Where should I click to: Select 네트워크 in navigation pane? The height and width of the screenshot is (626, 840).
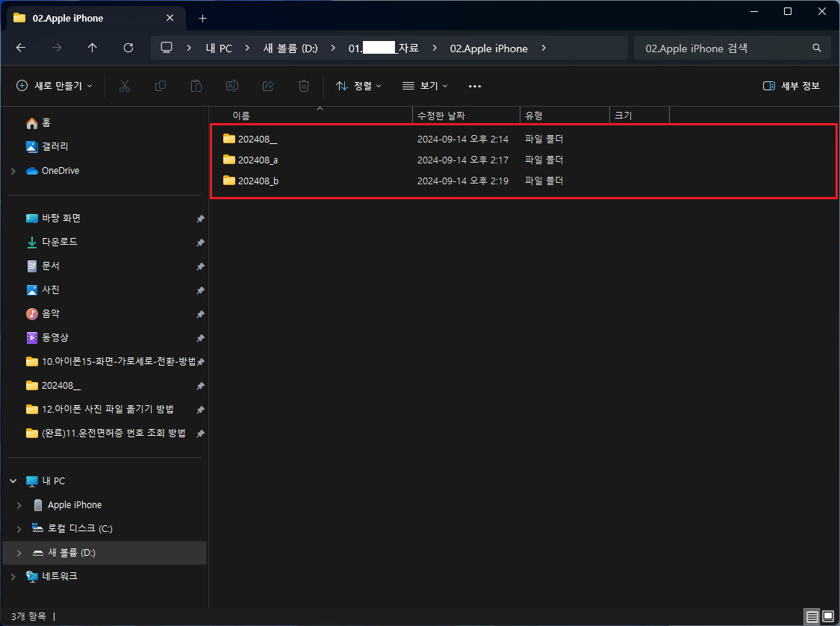pyautogui.click(x=52, y=577)
